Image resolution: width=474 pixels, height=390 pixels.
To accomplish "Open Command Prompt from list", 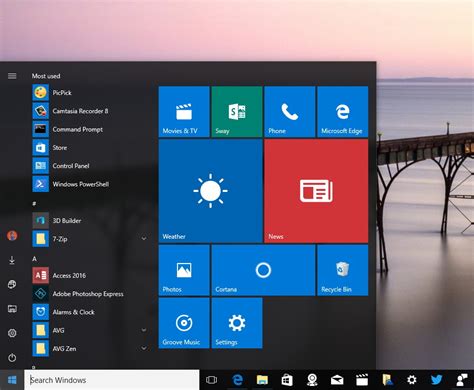I will click(x=90, y=129).
